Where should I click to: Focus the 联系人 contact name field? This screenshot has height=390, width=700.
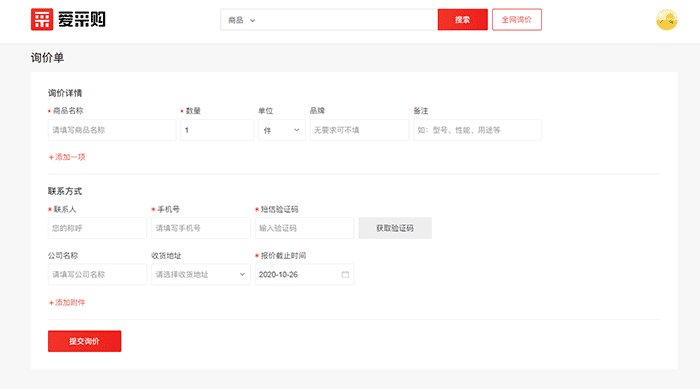(97, 228)
